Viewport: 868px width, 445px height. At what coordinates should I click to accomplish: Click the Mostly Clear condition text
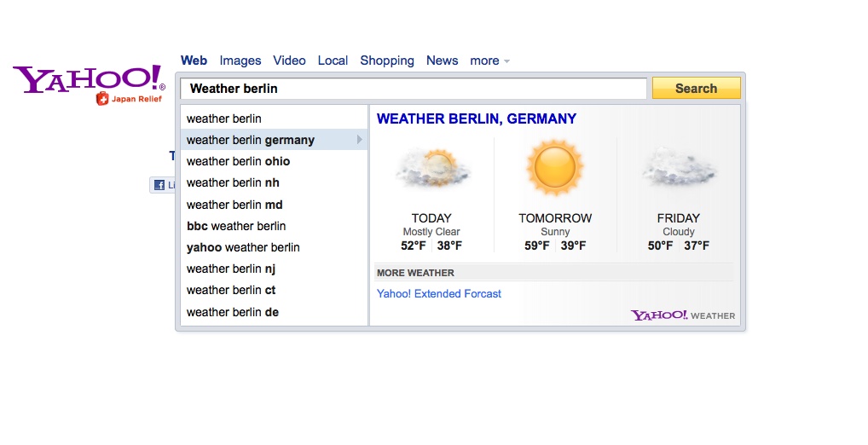point(431,232)
